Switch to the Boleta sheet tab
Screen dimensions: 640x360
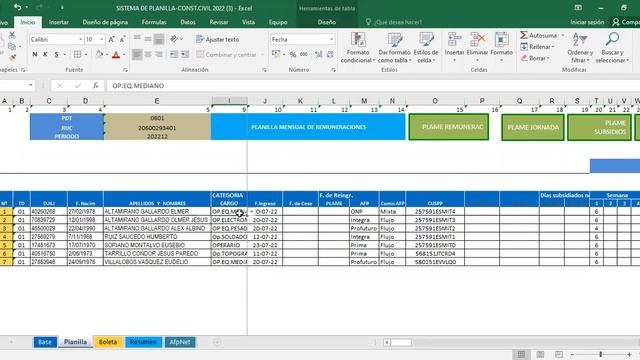108,342
